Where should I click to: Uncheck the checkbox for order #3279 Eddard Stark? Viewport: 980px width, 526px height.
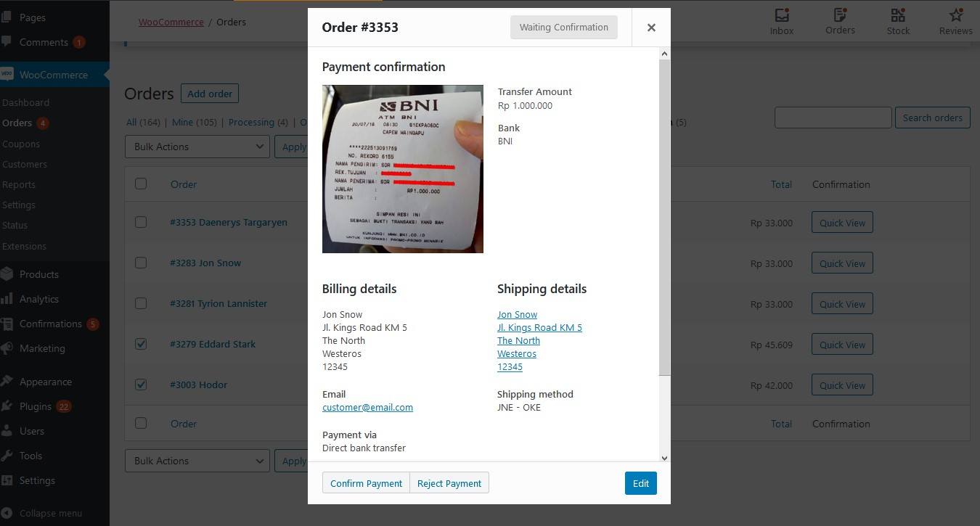coord(141,344)
